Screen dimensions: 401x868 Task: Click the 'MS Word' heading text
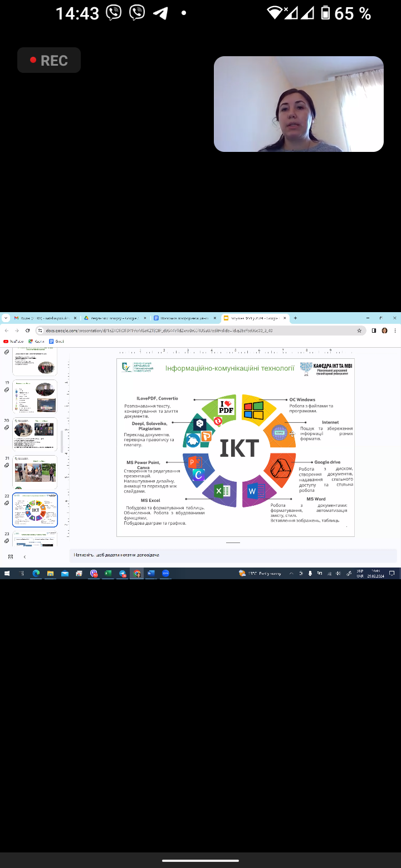pos(316,499)
